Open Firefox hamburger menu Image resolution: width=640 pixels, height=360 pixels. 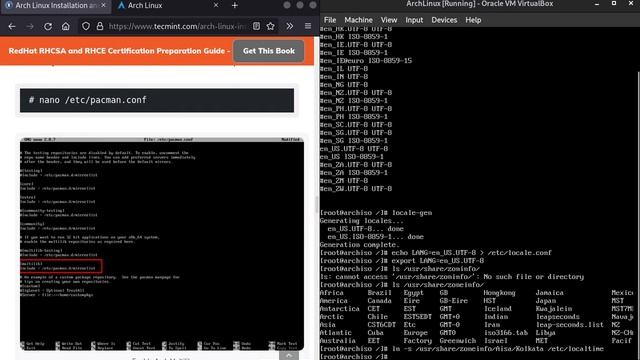(308, 27)
